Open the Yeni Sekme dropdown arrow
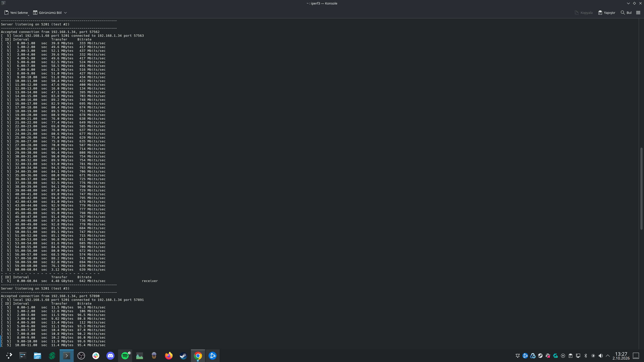This screenshot has width=644, height=362. coord(28,15)
